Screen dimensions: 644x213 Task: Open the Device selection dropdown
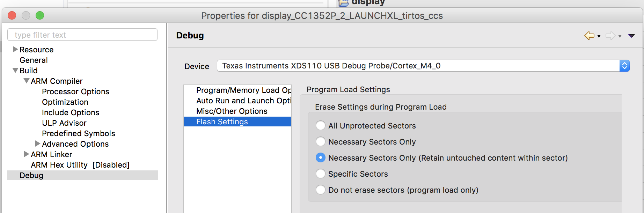click(423, 66)
